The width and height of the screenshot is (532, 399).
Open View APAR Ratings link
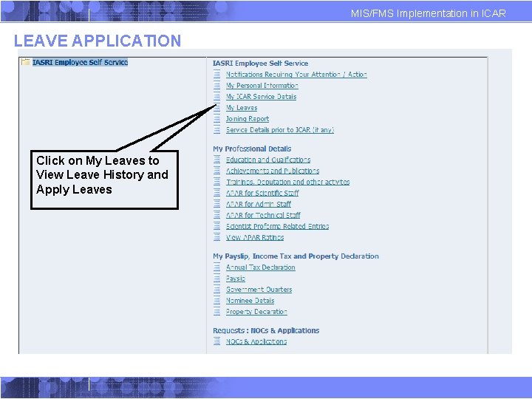pos(255,237)
